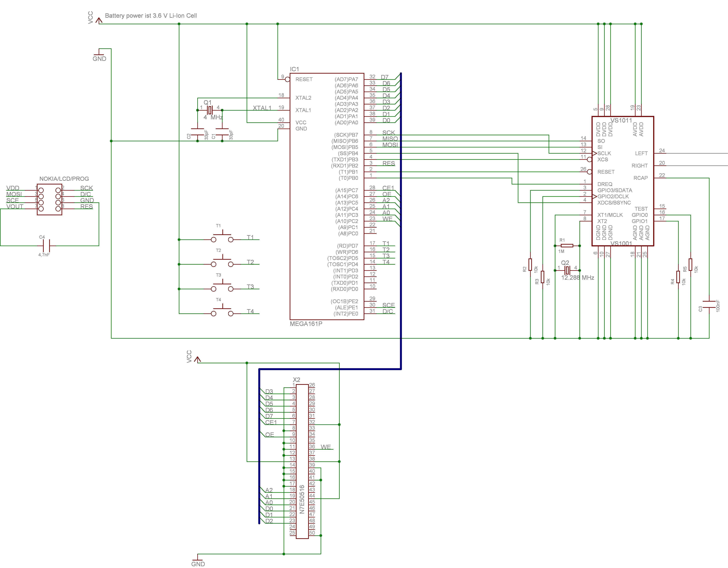728x568 pixels.
Task: Click the IC1 reference label
Action: click(x=294, y=69)
